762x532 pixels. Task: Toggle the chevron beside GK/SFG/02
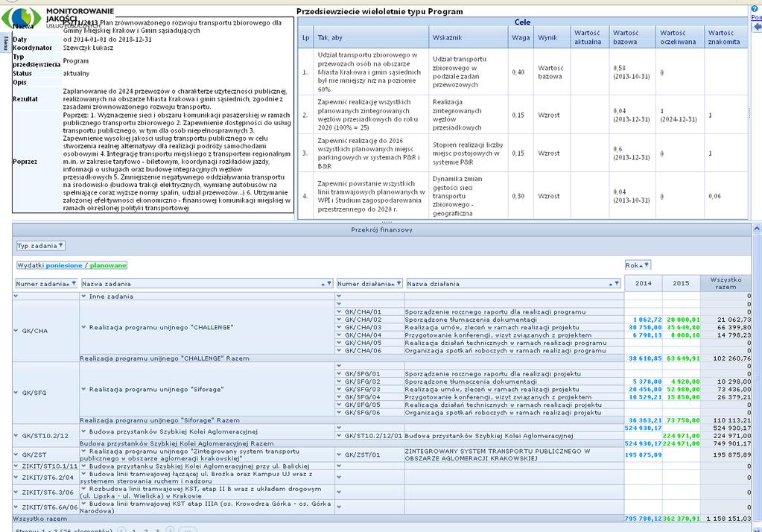click(x=339, y=381)
